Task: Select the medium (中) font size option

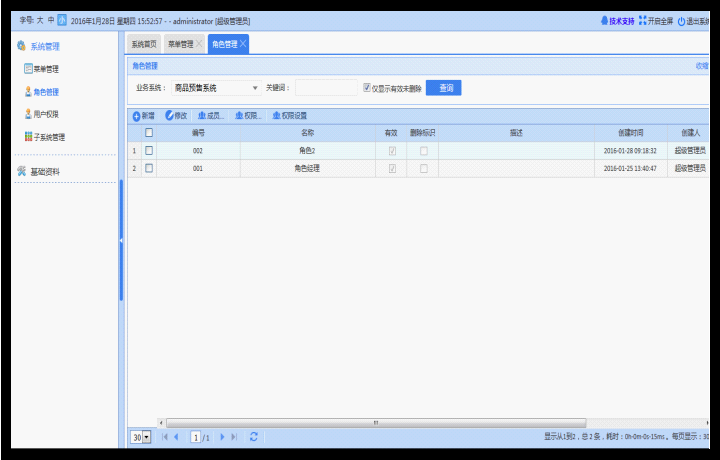Action: click(51, 20)
